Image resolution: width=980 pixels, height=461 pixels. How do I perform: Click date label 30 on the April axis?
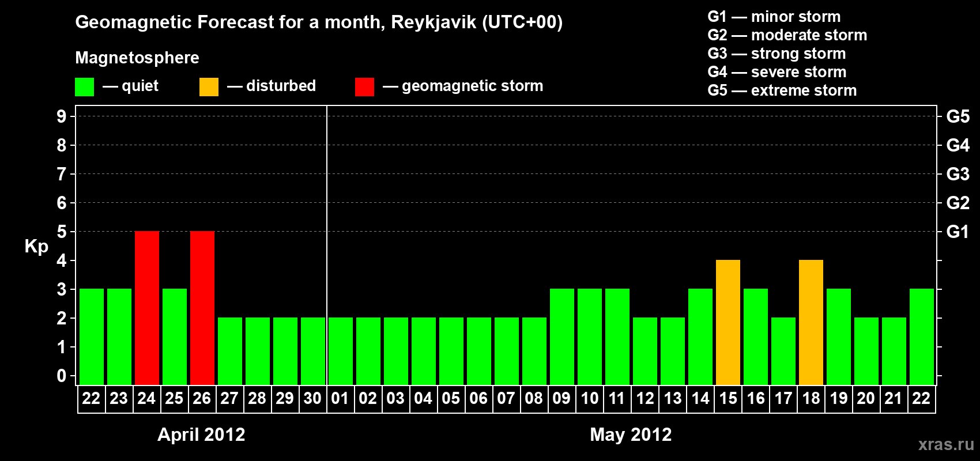(312, 399)
